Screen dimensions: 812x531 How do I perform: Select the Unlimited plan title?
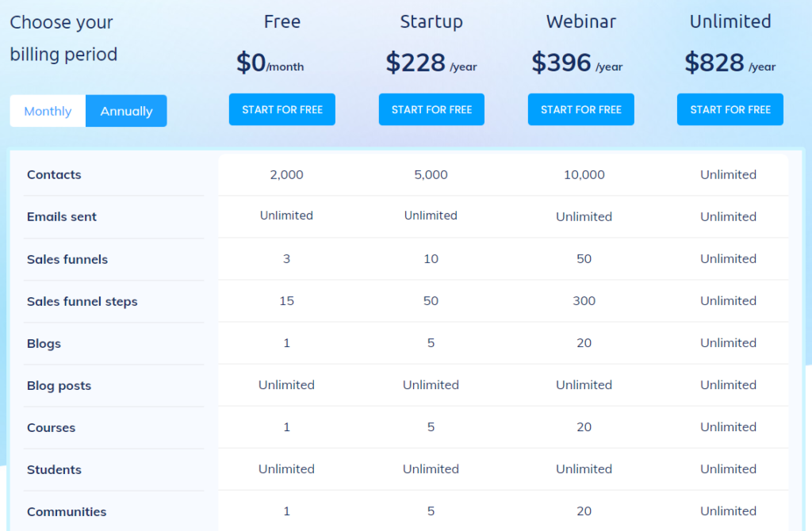click(730, 22)
